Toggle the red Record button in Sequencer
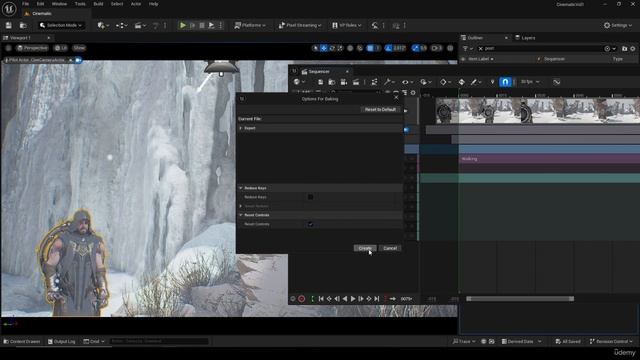 (302, 299)
